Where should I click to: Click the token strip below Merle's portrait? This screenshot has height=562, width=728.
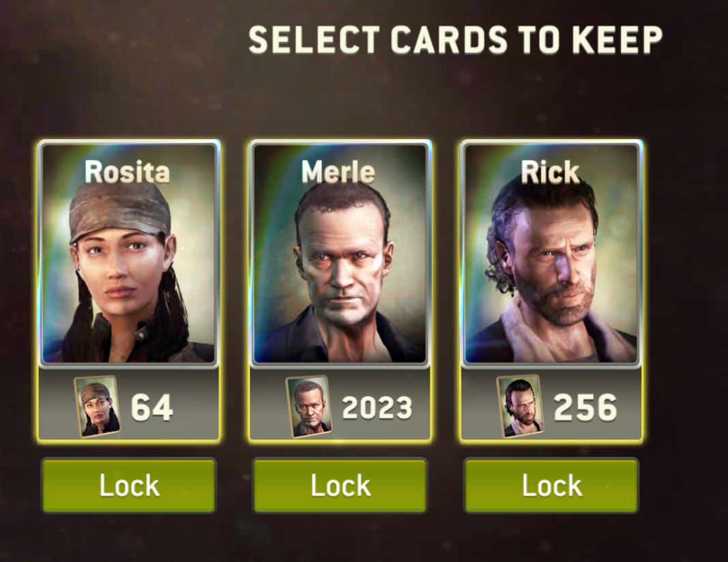pos(340,405)
